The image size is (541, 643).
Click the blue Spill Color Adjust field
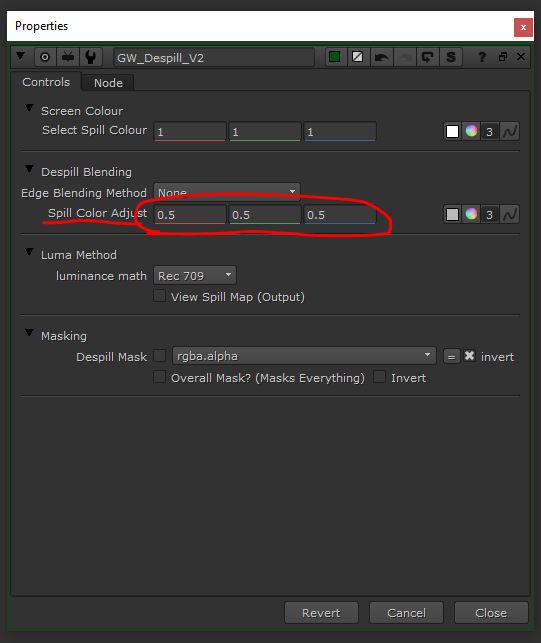(x=340, y=214)
